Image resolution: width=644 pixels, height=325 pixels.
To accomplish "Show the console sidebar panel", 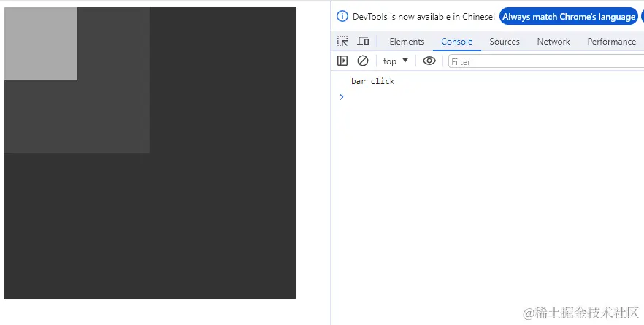I will point(342,61).
